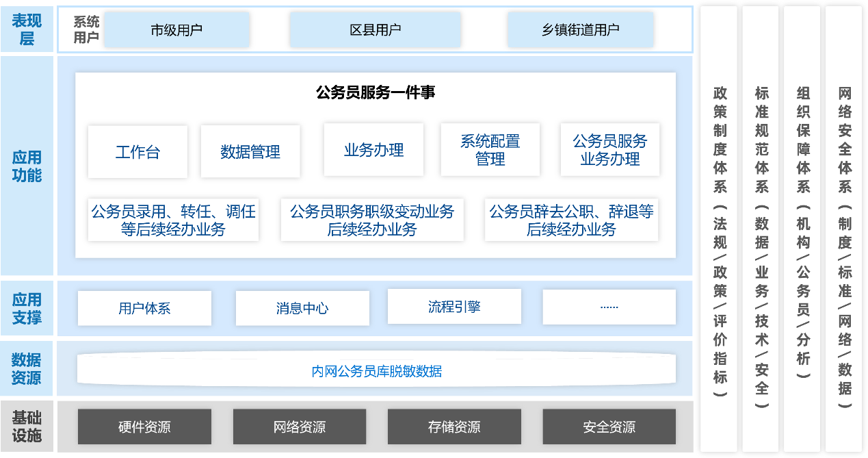868x458 pixels.
Task: Click the 存储资源 box
Action: [454, 427]
